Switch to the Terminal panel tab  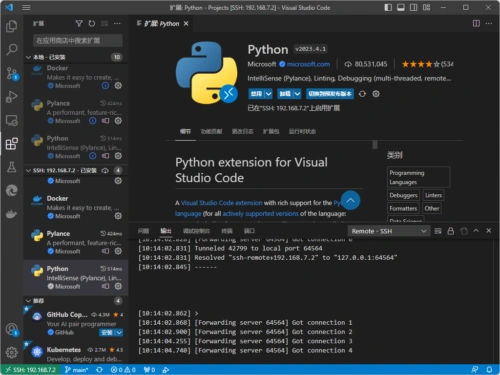227,231
